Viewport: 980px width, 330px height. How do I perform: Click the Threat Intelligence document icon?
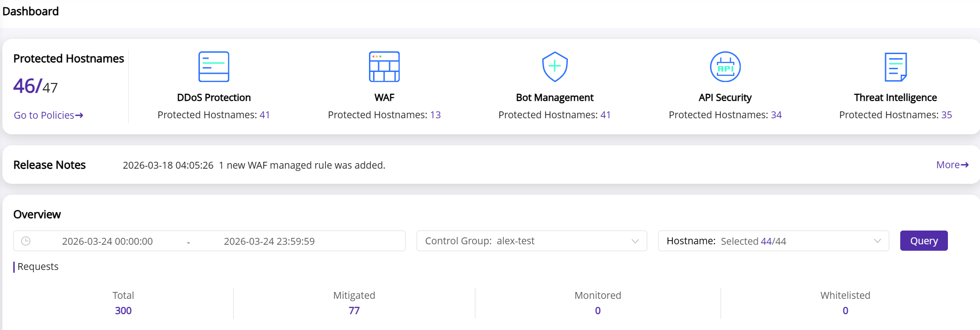click(896, 67)
